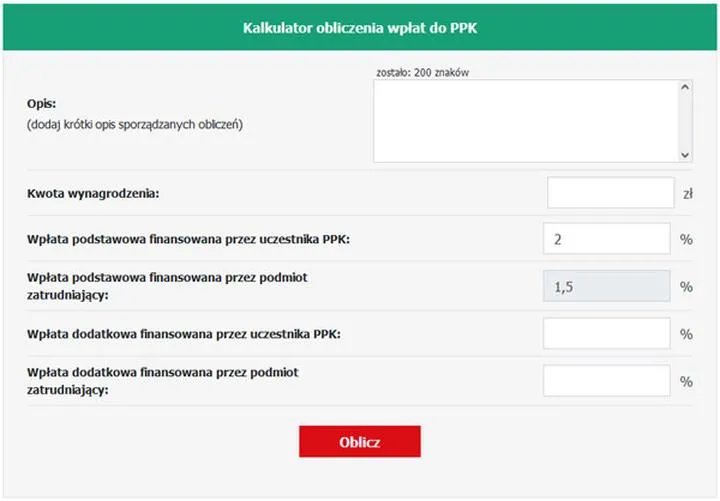
Task: Click the description box scrollbar track
Action: [685, 120]
